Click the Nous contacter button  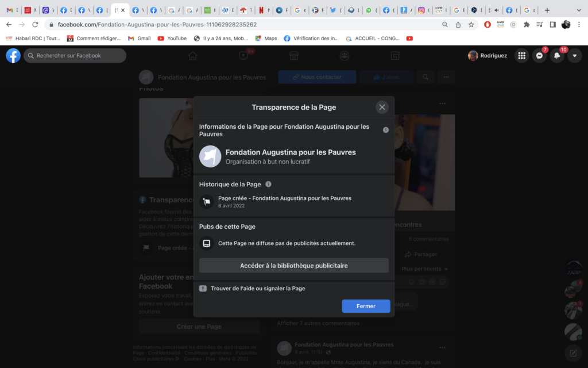click(317, 77)
